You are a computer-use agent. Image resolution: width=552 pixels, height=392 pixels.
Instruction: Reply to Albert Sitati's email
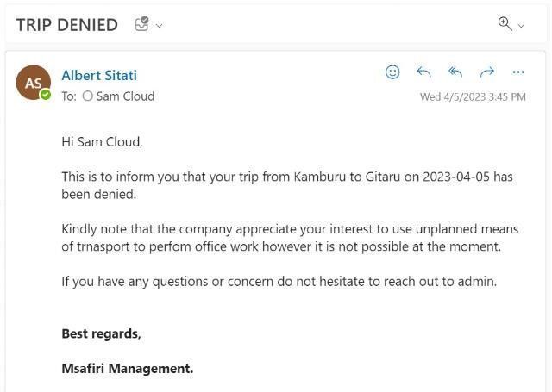(x=423, y=72)
